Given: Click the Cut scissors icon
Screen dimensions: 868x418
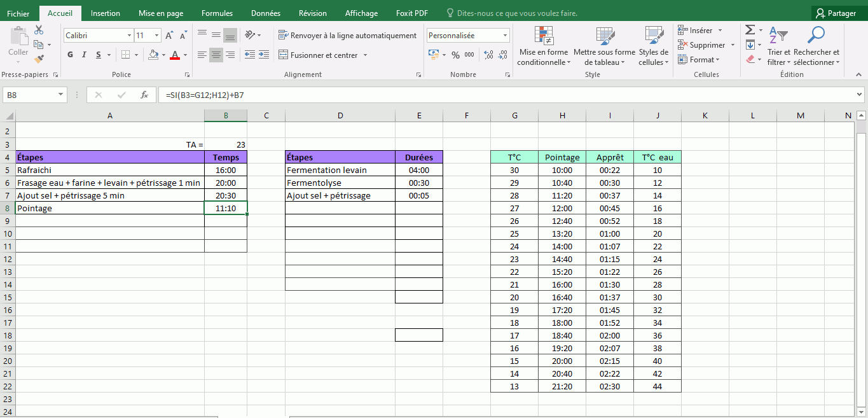Looking at the screenshot, I should click(x=39, y=30).
